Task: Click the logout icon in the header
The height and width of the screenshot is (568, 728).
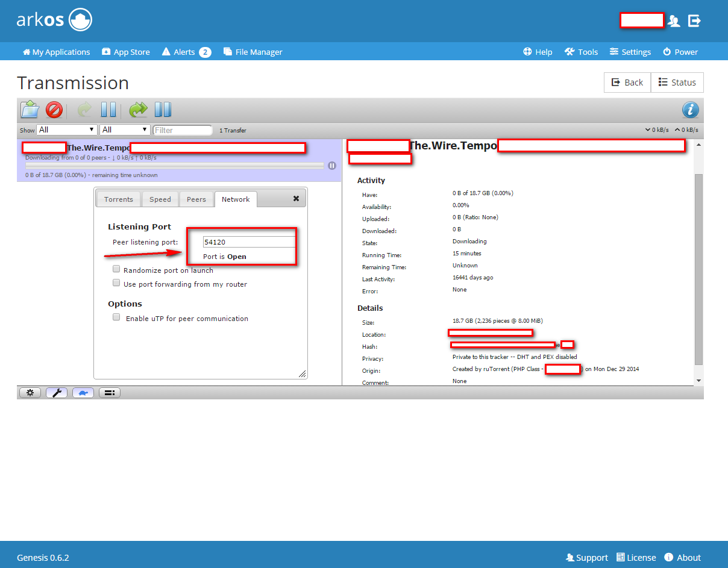Action: 695,20
